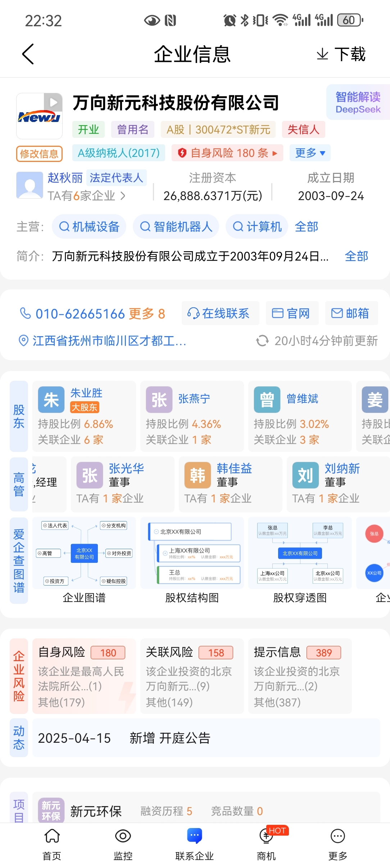Open the 爱企查图谱 section tab
The width and height of the screenshot is (390, 868).
point(19,560)
